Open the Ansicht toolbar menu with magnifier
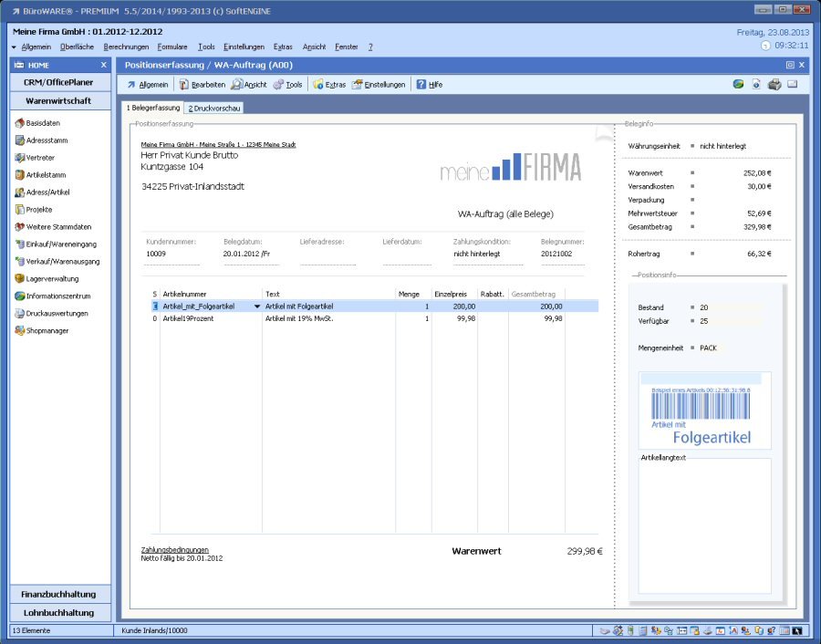 point(249,84)
